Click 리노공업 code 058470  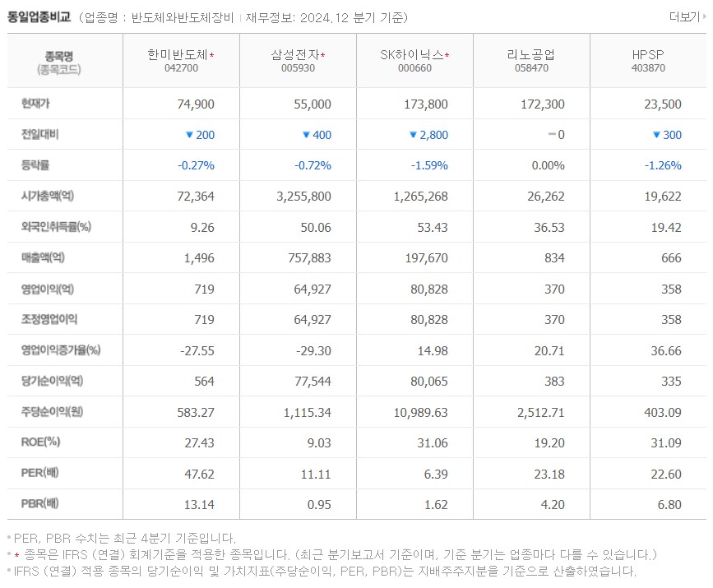531,68
